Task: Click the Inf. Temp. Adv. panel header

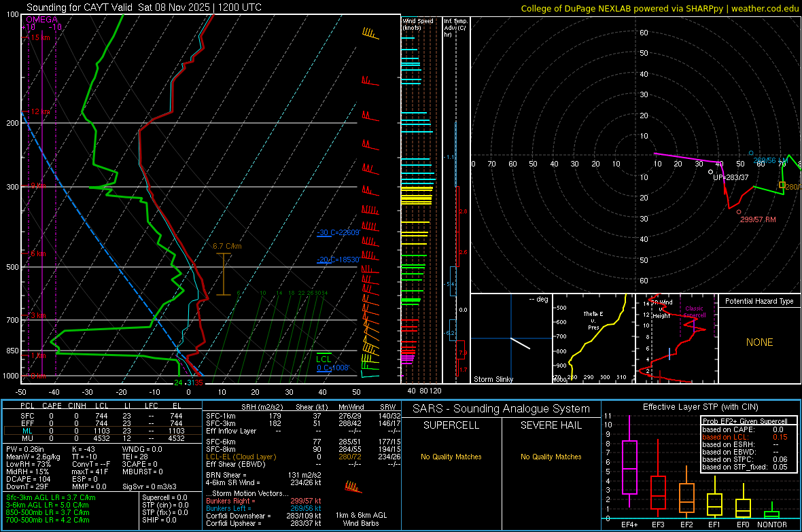Action: tap(455, 28)
